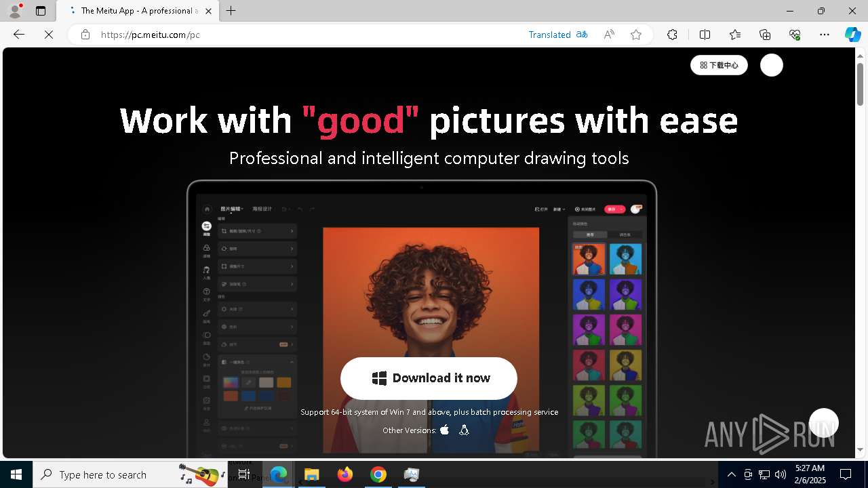Click the round white floating button at bottom right
The width and height of the screenshot is (868, 488).
click(824, 423)
